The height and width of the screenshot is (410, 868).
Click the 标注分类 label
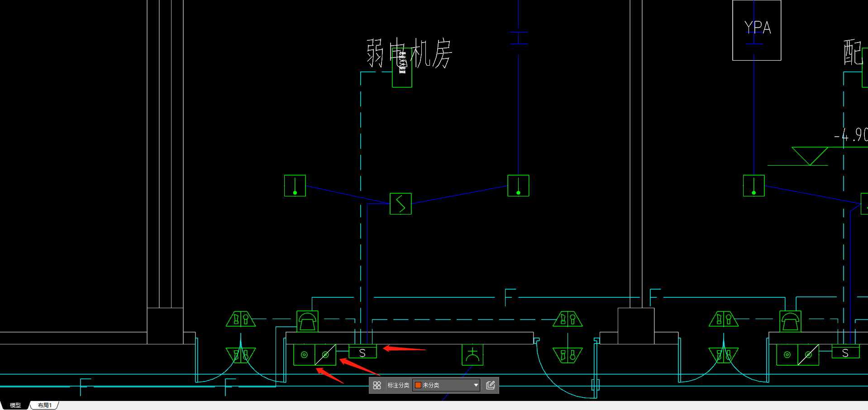[x=398, y=385]
